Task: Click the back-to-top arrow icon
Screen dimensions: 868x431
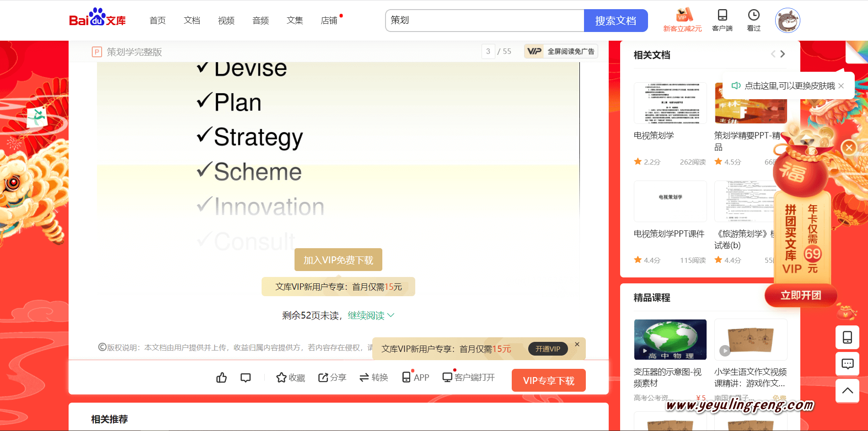Action: coord(847,390)
